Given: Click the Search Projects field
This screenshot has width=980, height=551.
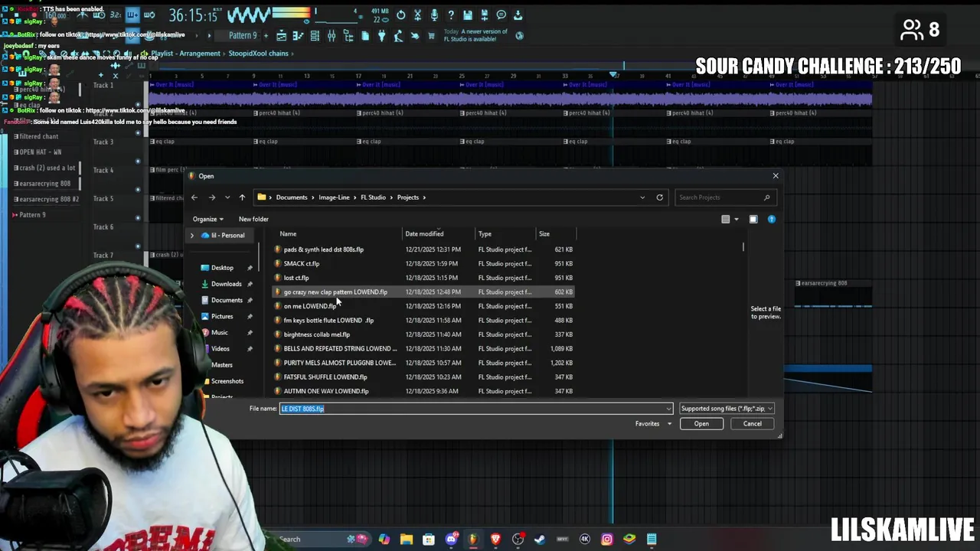Looking at the screenshot, I should tap(726, 197).
